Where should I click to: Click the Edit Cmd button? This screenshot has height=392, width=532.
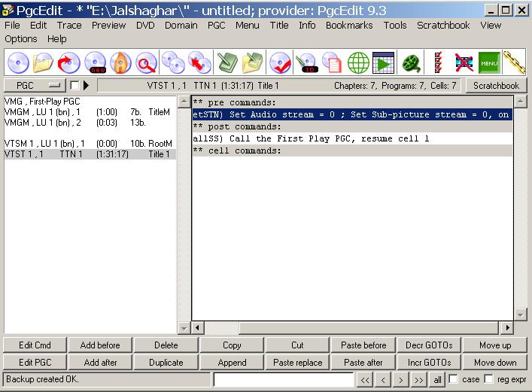pos(35,345)
